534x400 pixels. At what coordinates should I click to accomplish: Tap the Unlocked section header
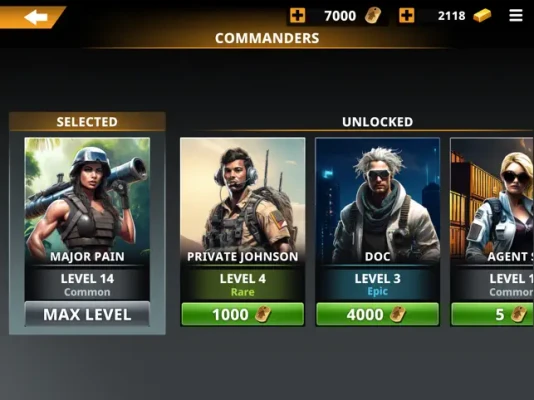(377, 122)
